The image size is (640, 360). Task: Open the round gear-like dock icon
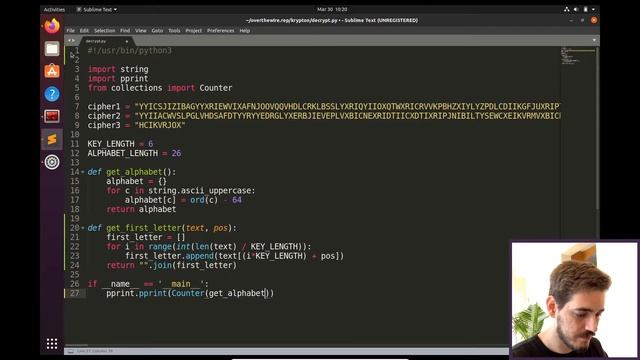[52, 162]
